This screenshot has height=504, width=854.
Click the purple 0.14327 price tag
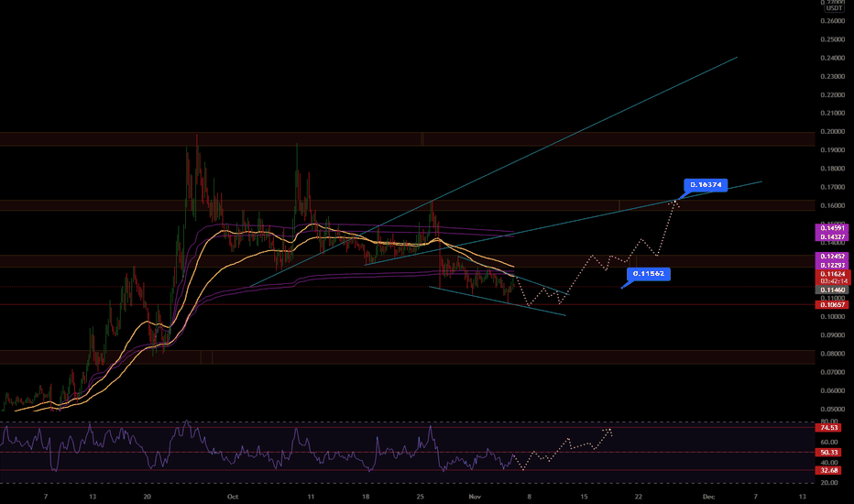[x=833, y=237]
